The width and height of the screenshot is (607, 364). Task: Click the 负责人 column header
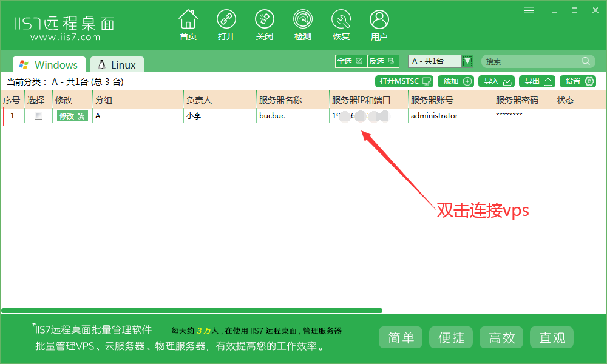(220, 100)
